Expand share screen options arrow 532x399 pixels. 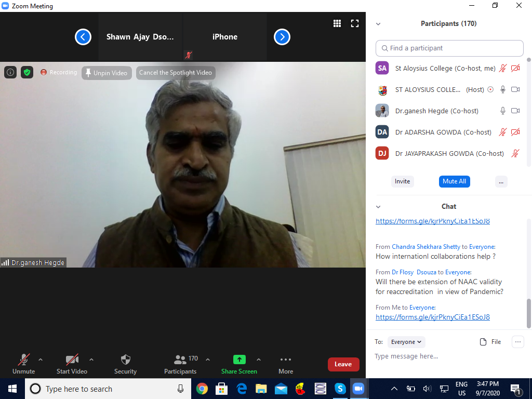point(259,360)
